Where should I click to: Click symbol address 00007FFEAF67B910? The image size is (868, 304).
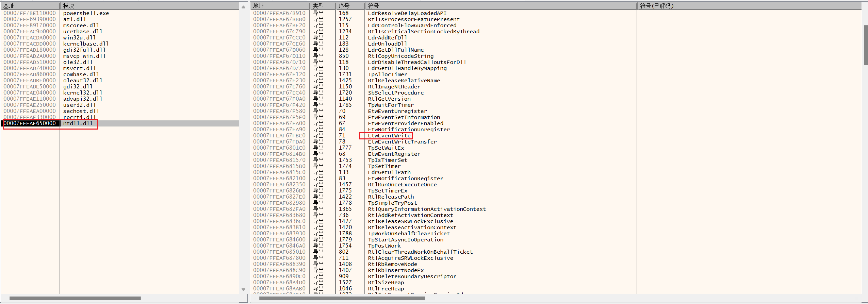click(x=279, y=13)
